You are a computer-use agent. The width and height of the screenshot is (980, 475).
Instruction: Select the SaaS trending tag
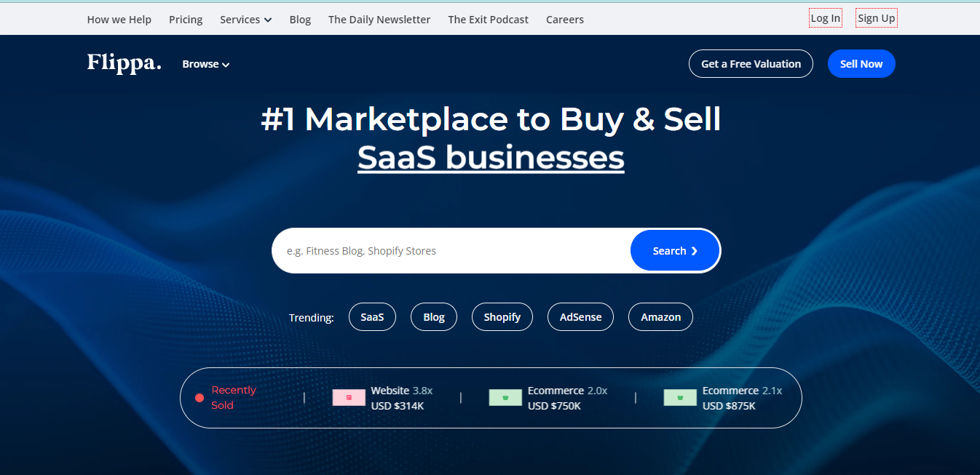[372, 317]
